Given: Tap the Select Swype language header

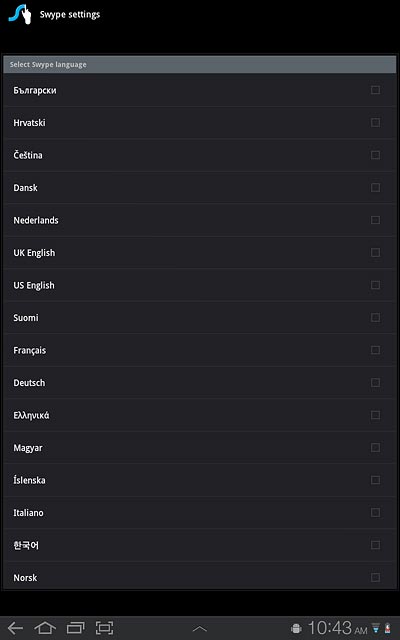Looking at the screenshot, I should tap(200, 64).
